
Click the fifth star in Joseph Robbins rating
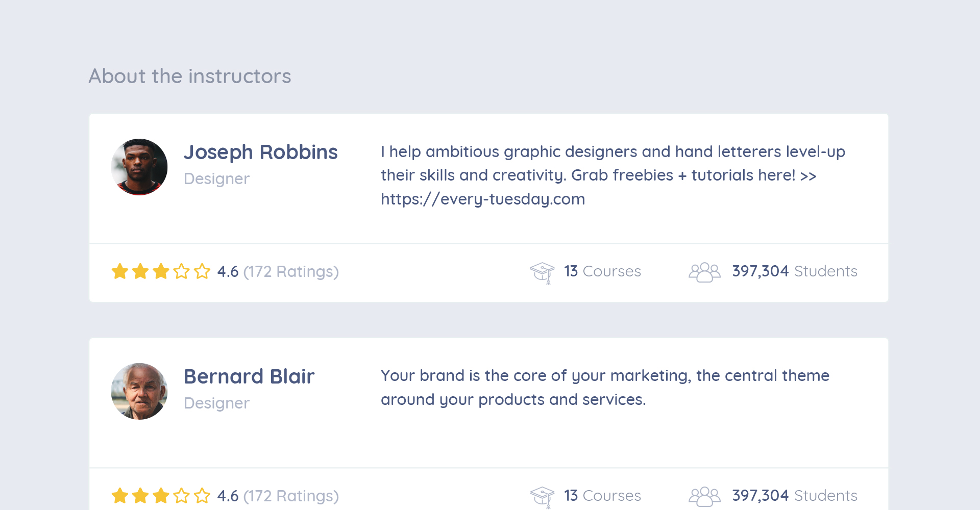point(202,271)
